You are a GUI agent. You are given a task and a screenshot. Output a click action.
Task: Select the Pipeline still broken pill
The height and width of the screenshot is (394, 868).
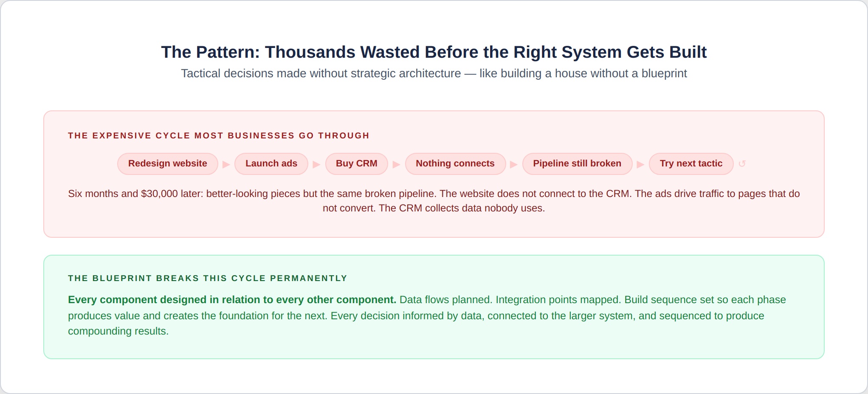(577, 164)
